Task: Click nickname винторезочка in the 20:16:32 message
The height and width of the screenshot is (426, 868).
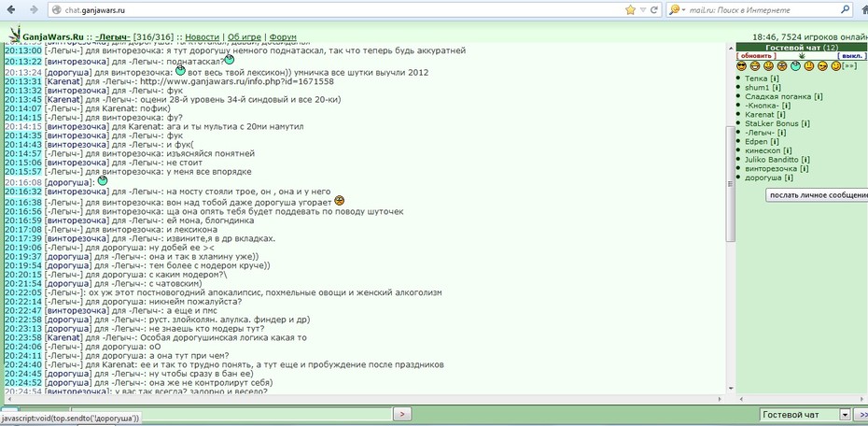Action: pos(77,192)
